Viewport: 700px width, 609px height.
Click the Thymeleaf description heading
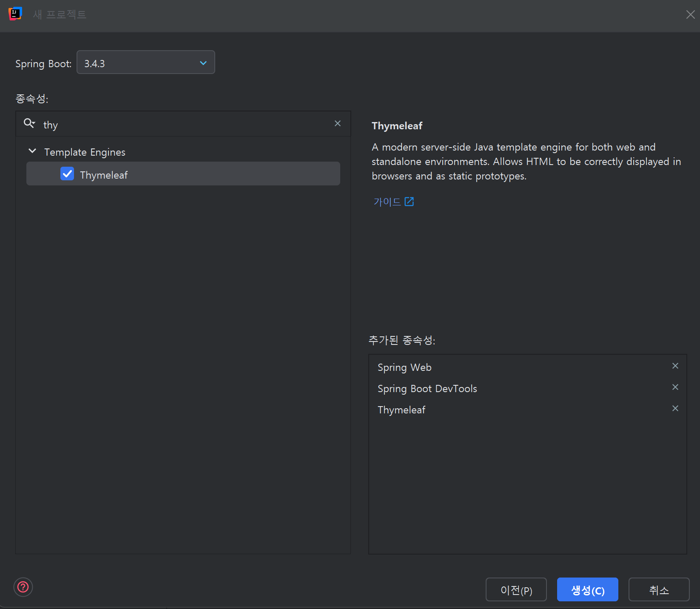397,126
